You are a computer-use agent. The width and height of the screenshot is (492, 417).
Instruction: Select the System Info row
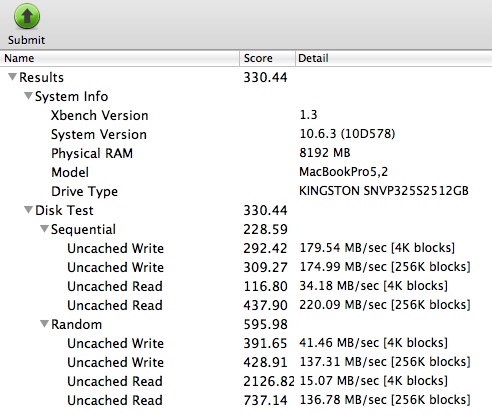(x=246, y=96)
